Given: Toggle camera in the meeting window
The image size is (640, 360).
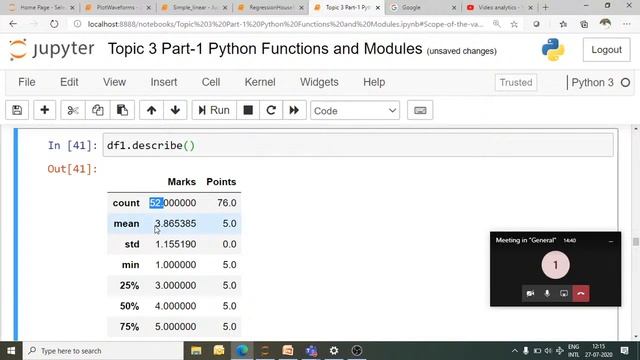Looking at the screenshot, I should tap(530, 293).
